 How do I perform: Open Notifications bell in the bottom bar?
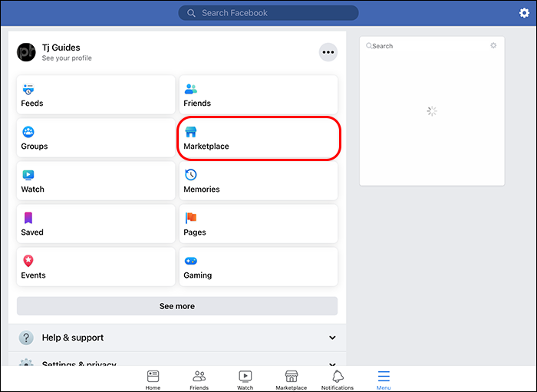pos(338,380)
